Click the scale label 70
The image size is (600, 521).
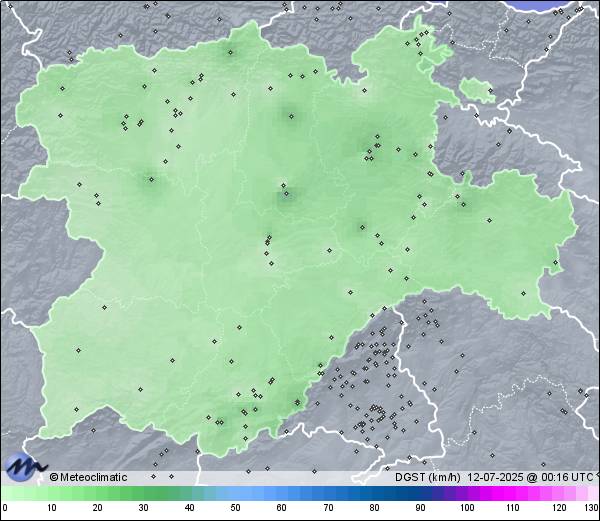328,508
